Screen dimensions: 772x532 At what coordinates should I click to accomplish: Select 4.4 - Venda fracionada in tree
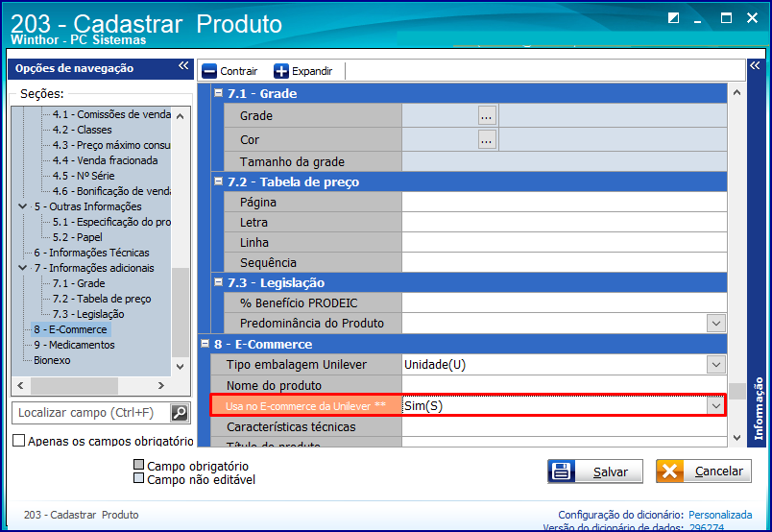(106, 160)
